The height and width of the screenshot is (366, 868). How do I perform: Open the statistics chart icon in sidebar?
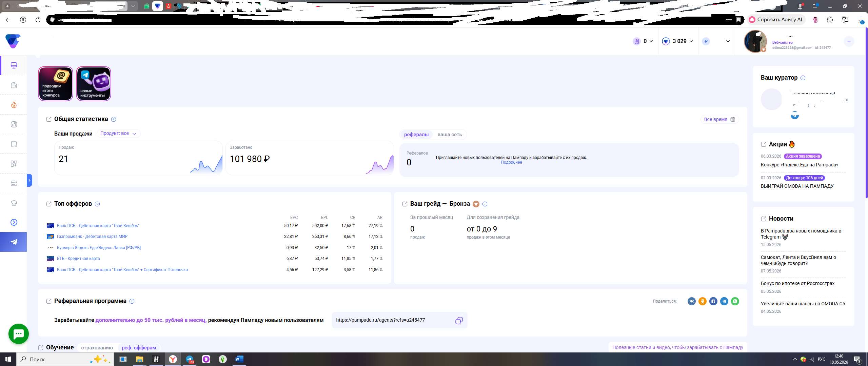click(x=14, y=124)
